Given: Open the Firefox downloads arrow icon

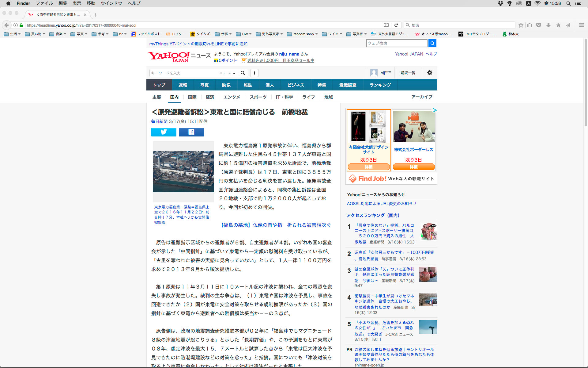Looking at the screenshot, I should 548,25.
